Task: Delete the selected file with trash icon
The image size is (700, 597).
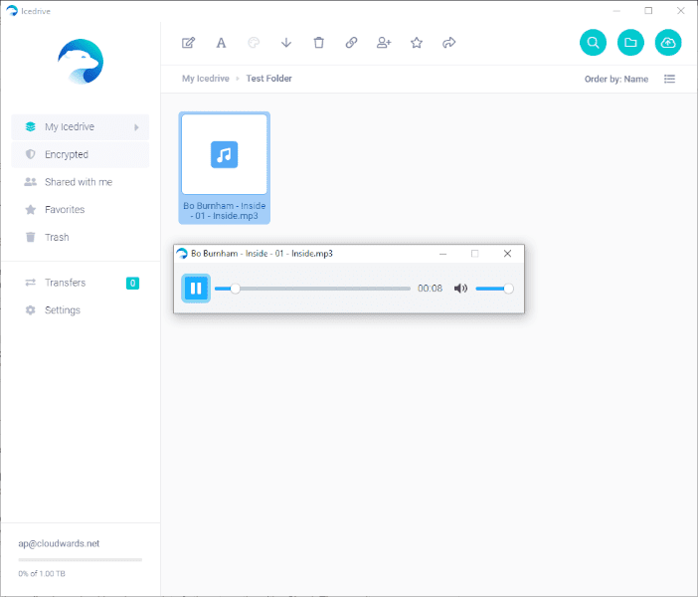Action: tap(319, 43)
